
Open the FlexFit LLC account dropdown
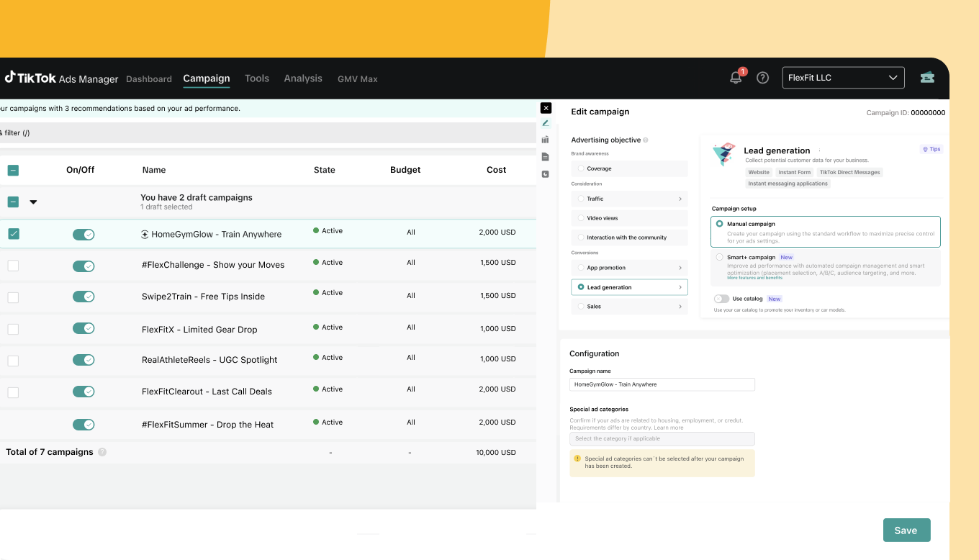(843, 78)
